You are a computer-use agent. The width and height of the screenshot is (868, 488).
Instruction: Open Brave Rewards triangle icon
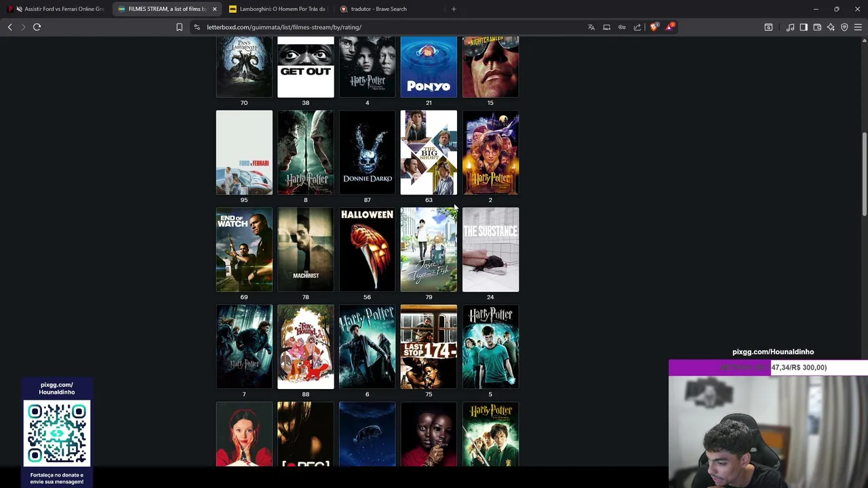670,26
